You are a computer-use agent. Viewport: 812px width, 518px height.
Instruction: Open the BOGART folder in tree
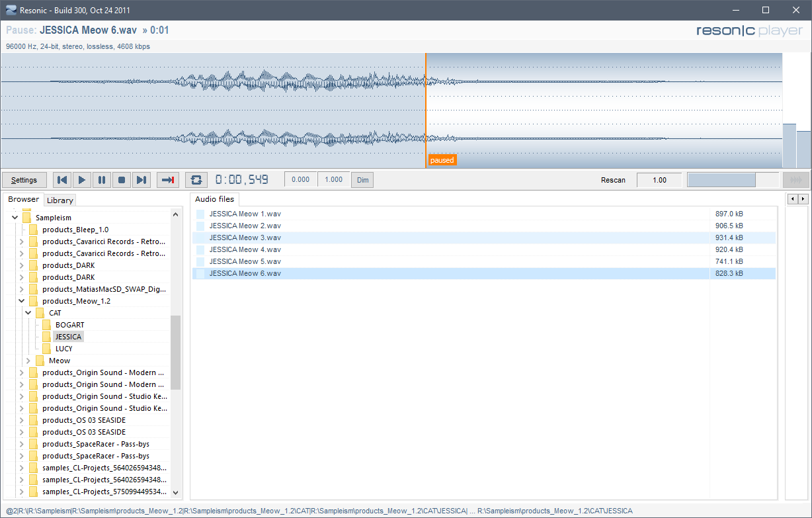(x=69, y=325)
